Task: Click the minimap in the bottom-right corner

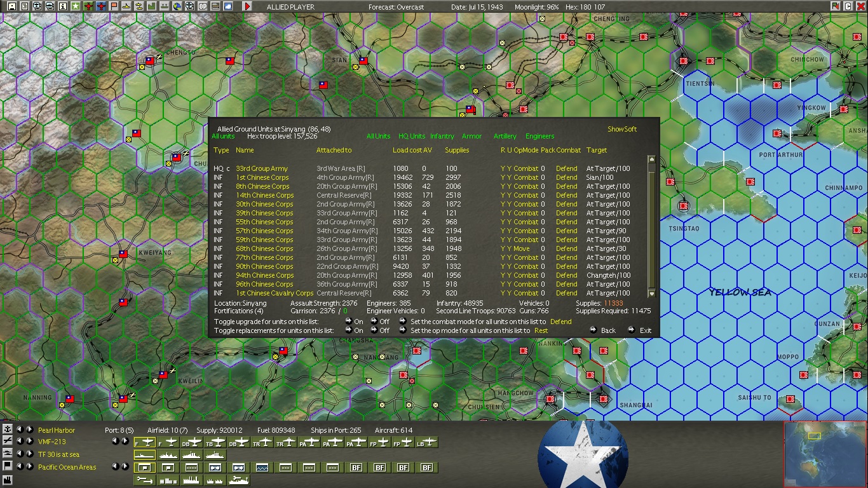Action: (x=825, y=454)
